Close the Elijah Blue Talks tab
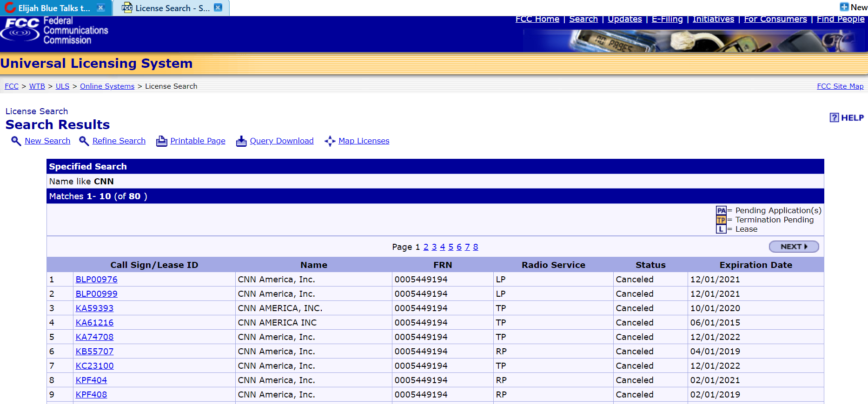This screenshot has height=404, width=868. point(100,8)
